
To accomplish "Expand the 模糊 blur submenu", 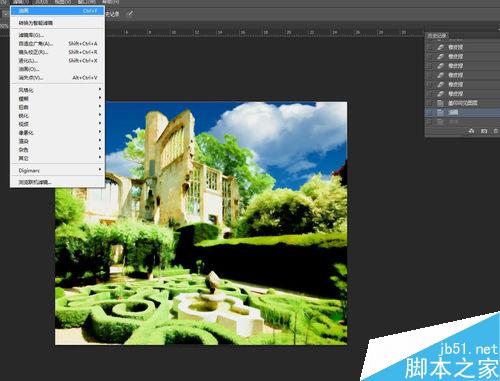I will 57,99.
